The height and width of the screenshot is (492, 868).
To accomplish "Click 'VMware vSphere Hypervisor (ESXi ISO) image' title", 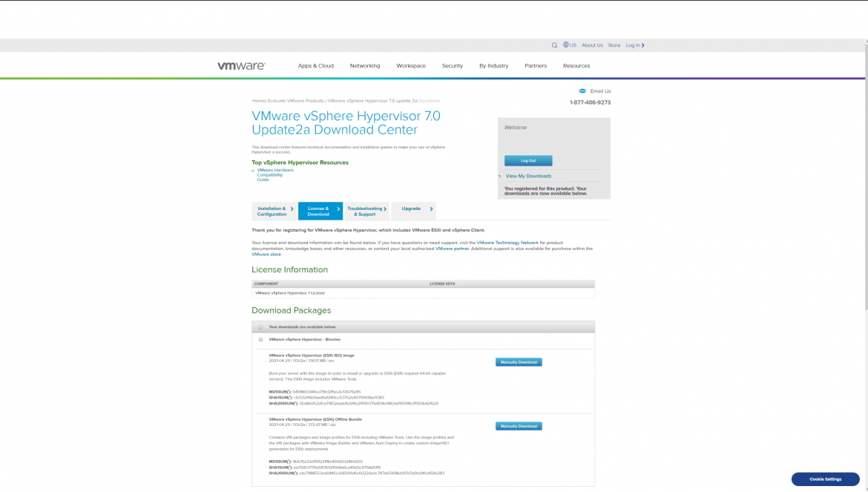I will [x=312, y=355].
